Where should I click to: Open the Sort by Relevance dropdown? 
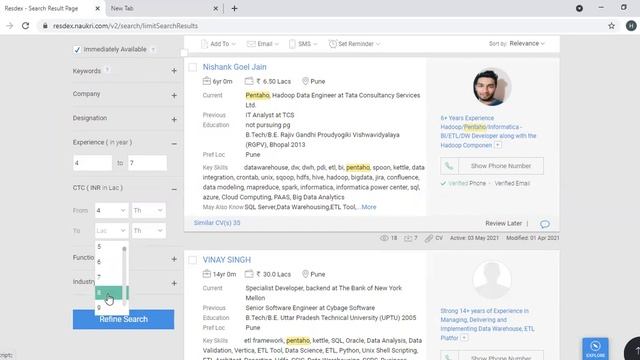[x=527, y=44]
